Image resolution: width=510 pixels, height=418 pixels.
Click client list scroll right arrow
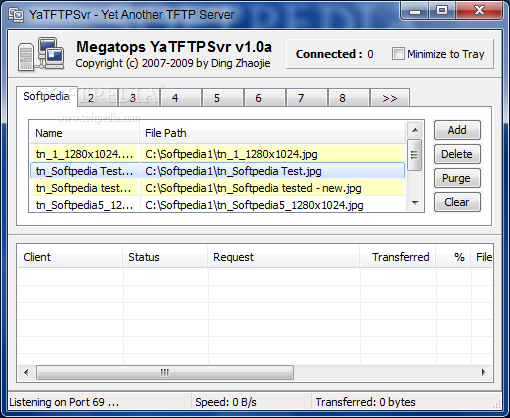click(484, 372)
